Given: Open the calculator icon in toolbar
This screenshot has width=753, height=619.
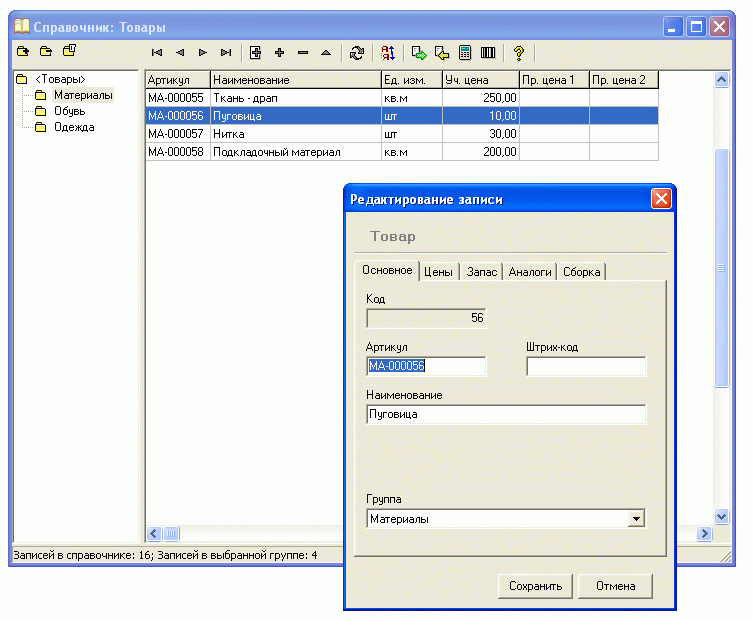Looking at the screenshot, I should tap(465, 52).
